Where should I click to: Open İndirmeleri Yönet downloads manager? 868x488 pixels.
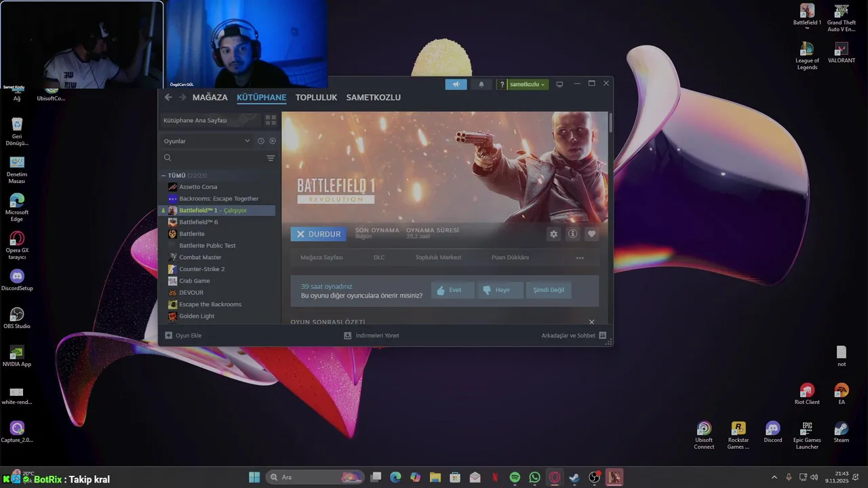click(x=372, y=335)
